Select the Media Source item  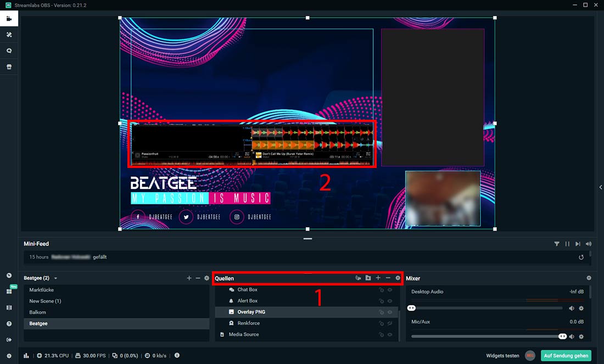306,334
